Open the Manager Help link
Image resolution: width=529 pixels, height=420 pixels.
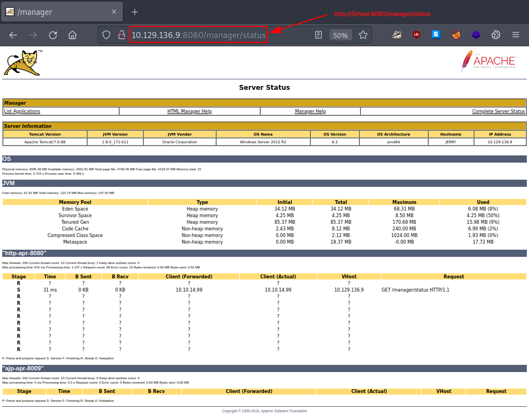pos(310,111)
